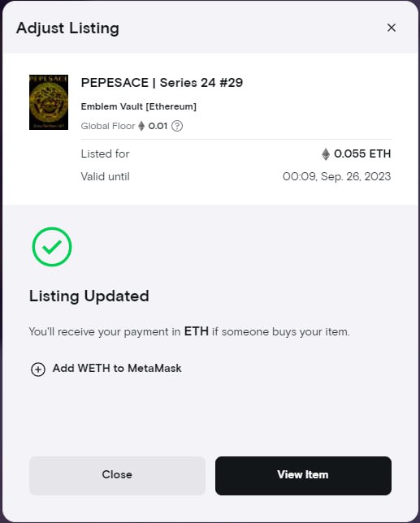
Task: Dismiss dialog with the X icon
Action: tap(392, 28)
